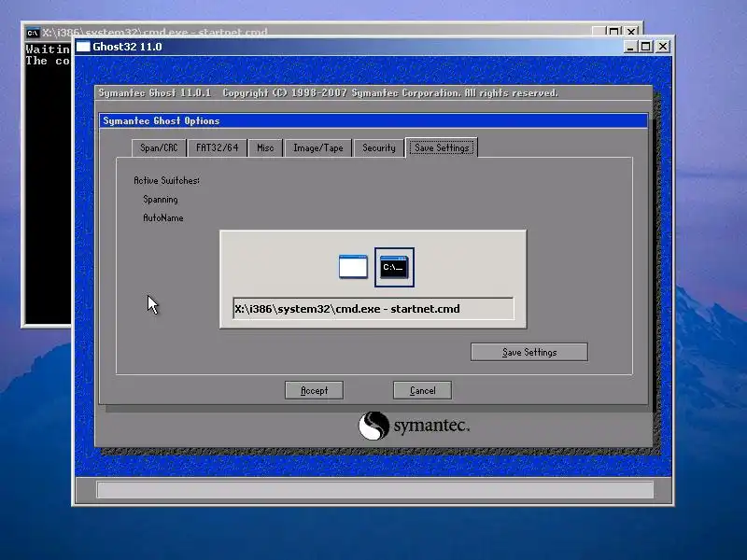Image resolution: width=747 pixels, height=560 pixels.
Task: Select the Save Settings tab
Action: tap(442, 147)
